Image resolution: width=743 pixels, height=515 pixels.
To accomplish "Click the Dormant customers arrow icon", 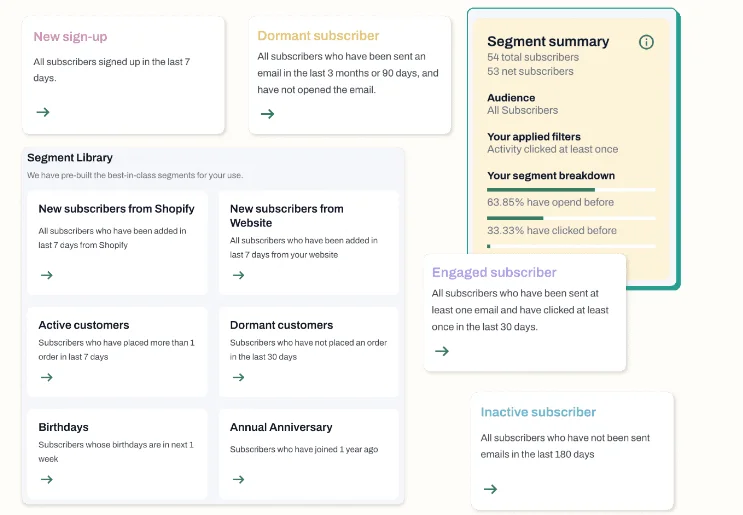I will coord(238,377).
